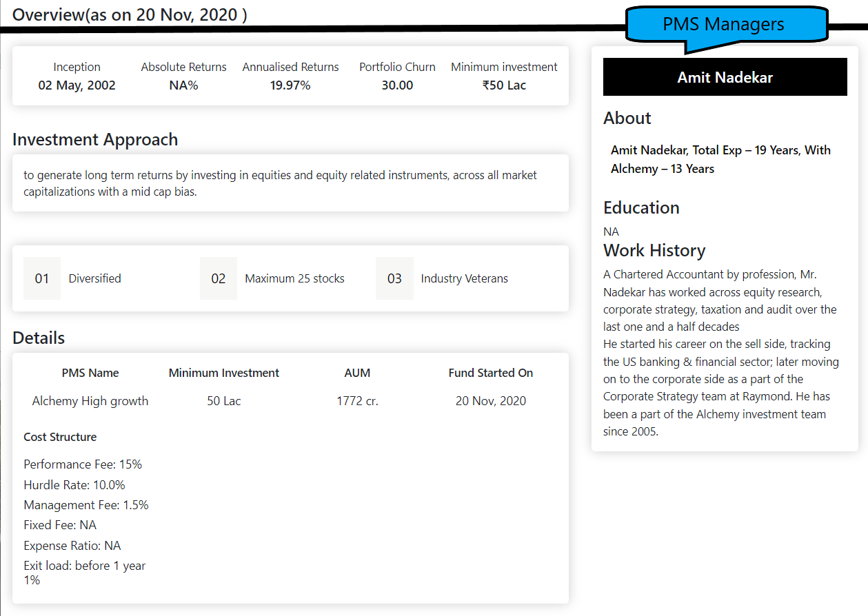
Task: Click the Education heading
Action: pos(641,208)
